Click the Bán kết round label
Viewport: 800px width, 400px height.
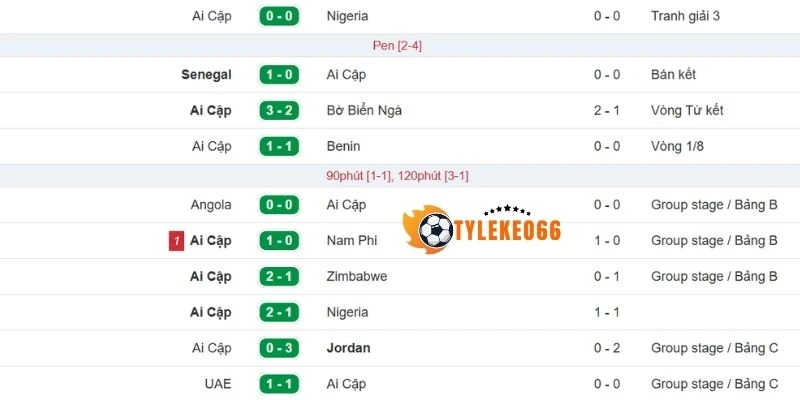pyautogui.click(x=673, y=75)
